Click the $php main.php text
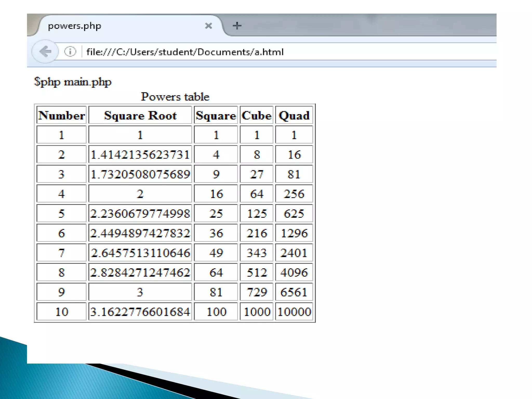 [73, 82]
